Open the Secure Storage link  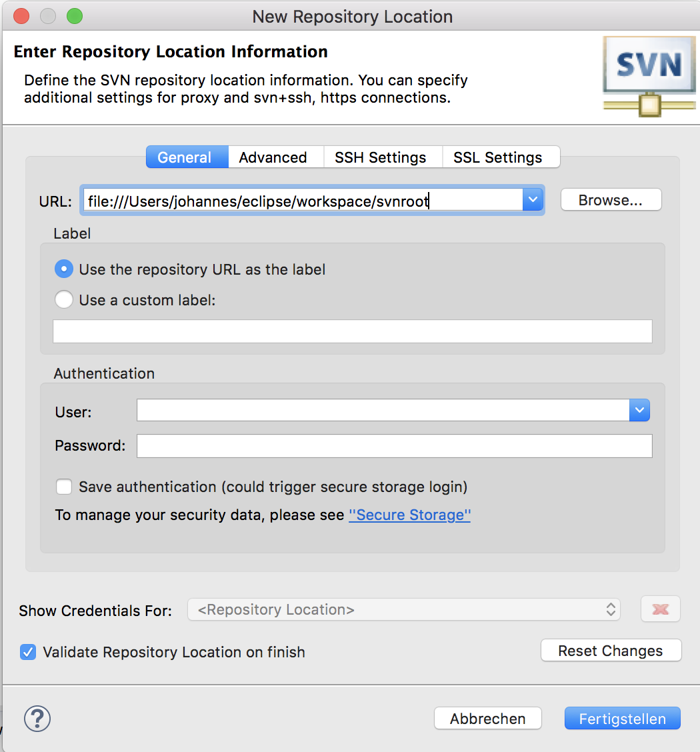click(x=409, y=515)
